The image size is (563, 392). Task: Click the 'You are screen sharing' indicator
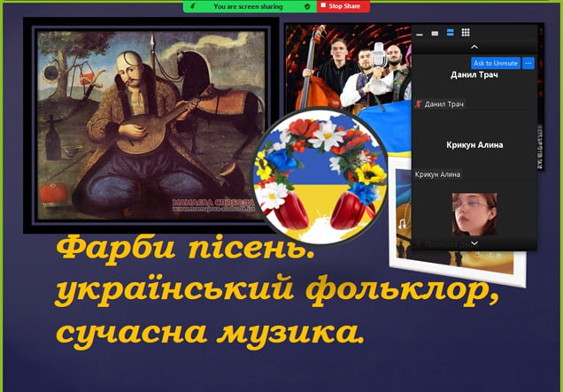[x=248, y=6]
